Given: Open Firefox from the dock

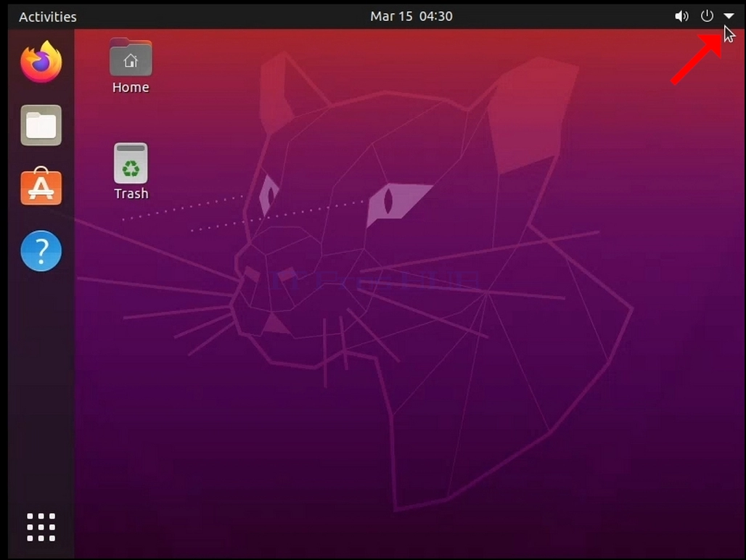Looking at the screenshot, I should [x=41, y=62].
